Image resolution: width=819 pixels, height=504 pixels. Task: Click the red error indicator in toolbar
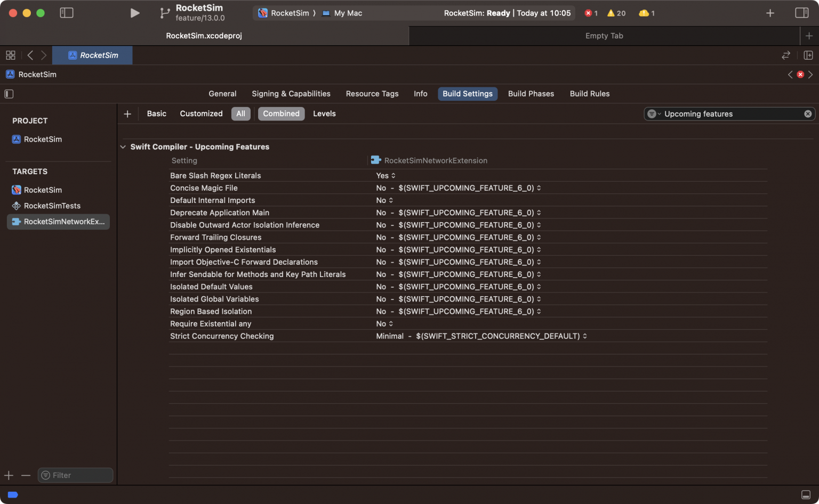click(x=591, y=13)
